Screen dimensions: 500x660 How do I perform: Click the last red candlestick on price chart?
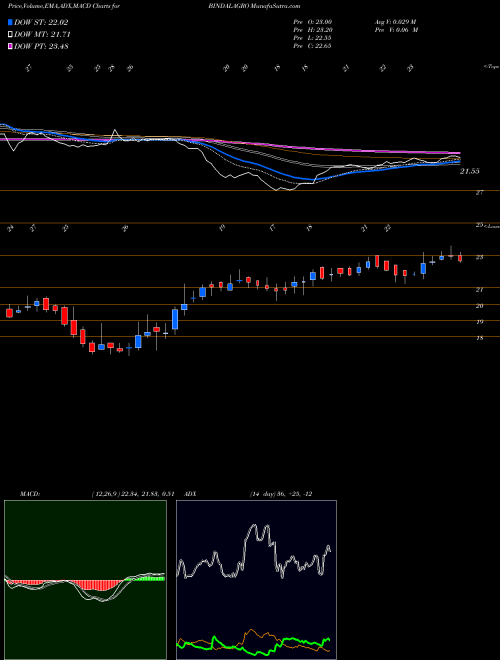(460, 258)
